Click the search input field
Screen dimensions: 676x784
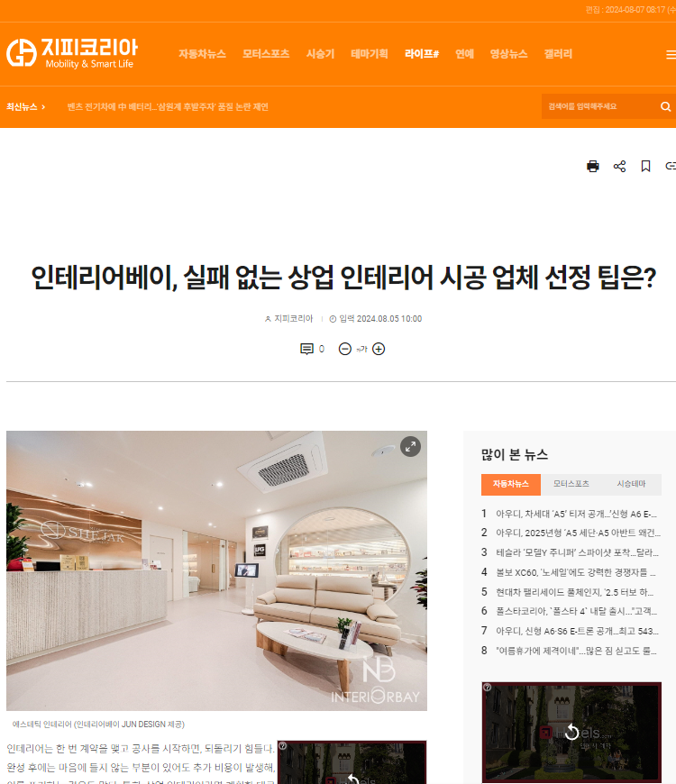click(x=600, y=106)
